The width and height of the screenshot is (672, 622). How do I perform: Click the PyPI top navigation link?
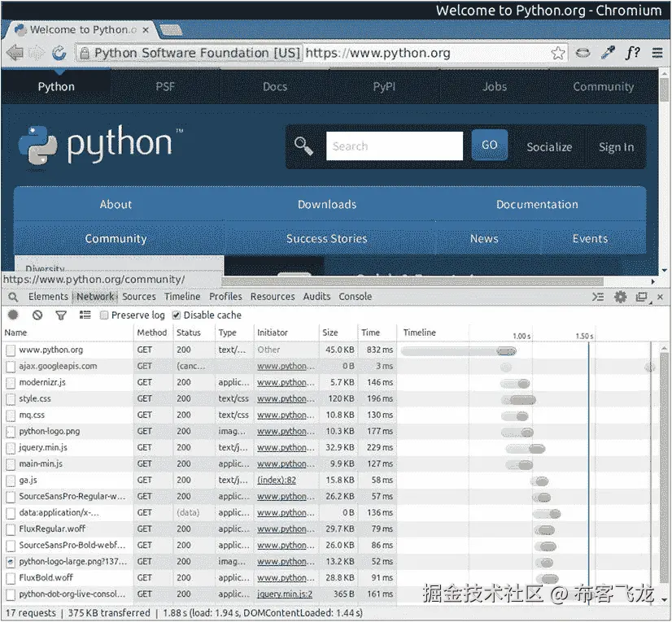coord(385,87)
